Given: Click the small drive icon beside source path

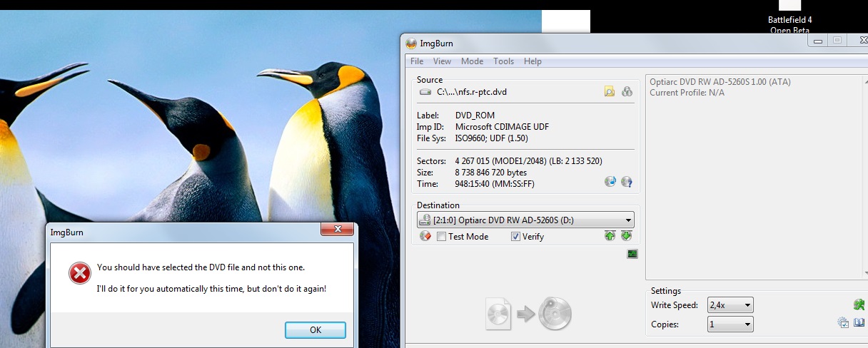Looking at the screenshot, I should (425, 92).
